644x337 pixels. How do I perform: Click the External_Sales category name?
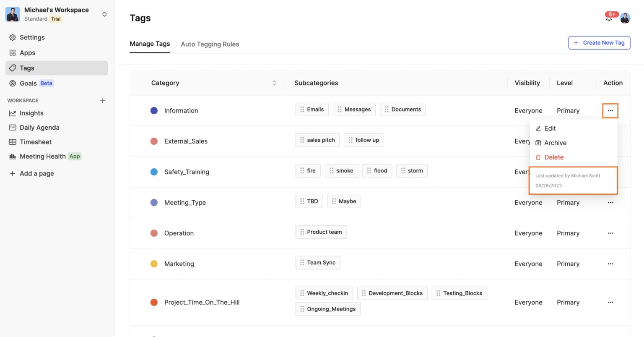coord(186,141)
